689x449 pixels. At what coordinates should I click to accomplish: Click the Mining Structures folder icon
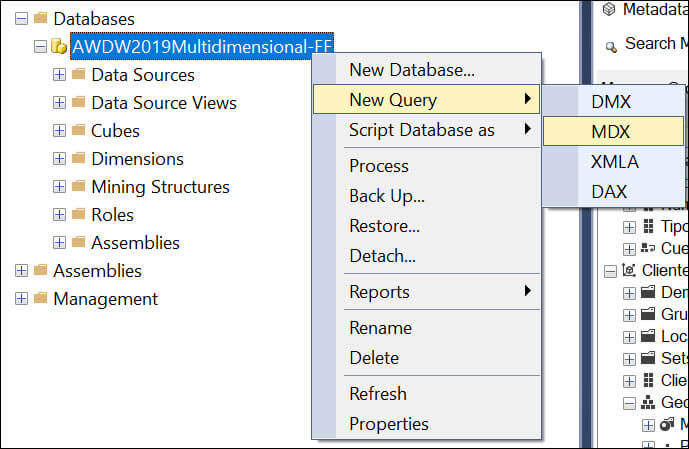pyautogui.click(x=78, y=186)
